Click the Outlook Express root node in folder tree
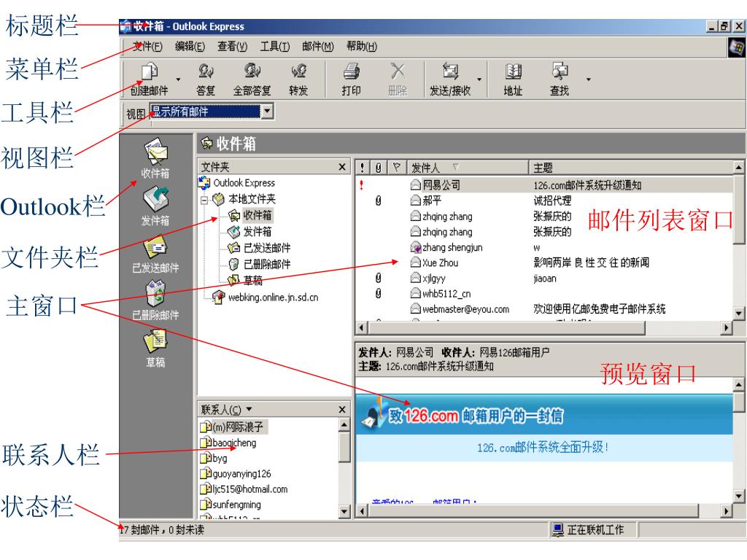Image resolution: width=747 pixels, height=560 pixels. click(237, 183)
